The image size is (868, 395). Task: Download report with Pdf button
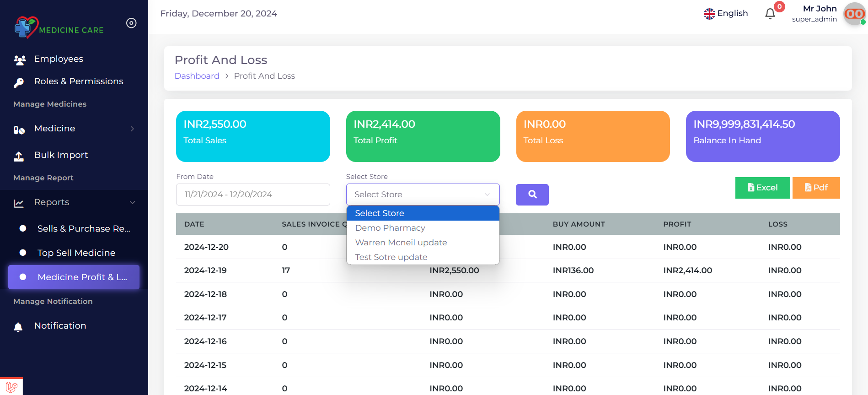coord(816,188)
